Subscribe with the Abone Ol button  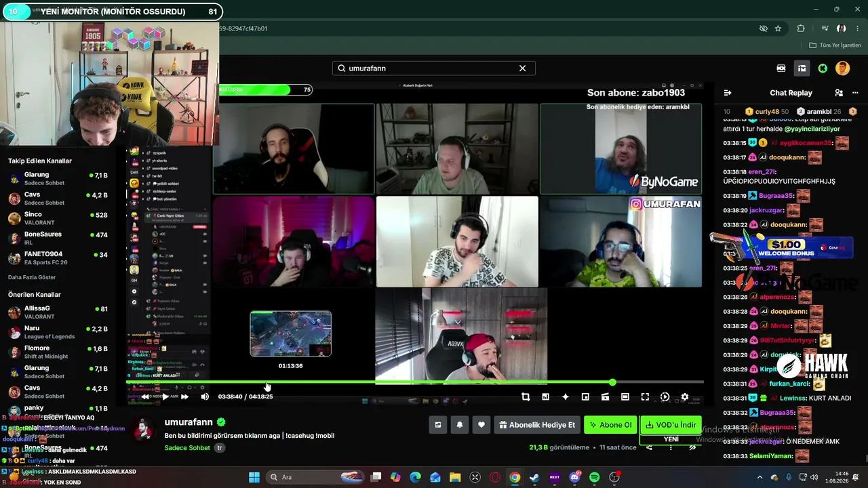tap(610, 425)
